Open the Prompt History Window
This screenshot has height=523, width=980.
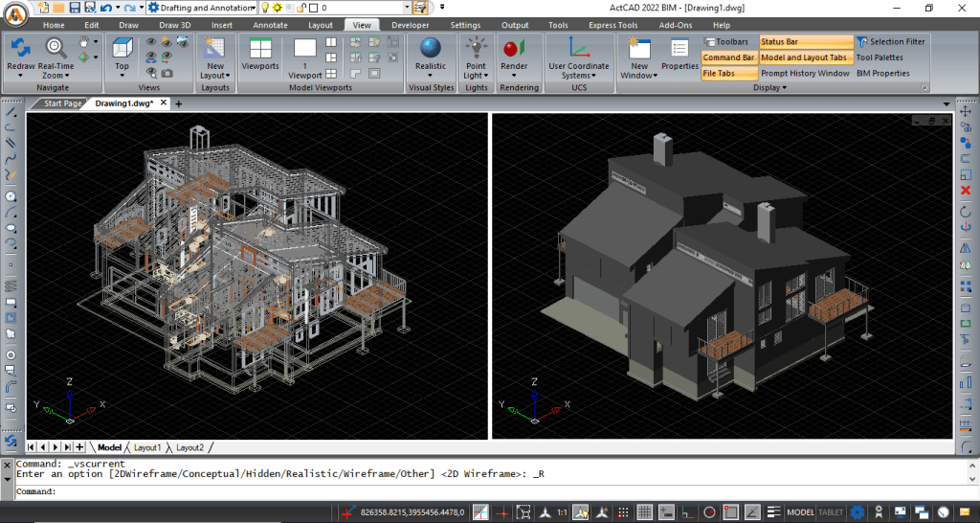click(805, 73)
